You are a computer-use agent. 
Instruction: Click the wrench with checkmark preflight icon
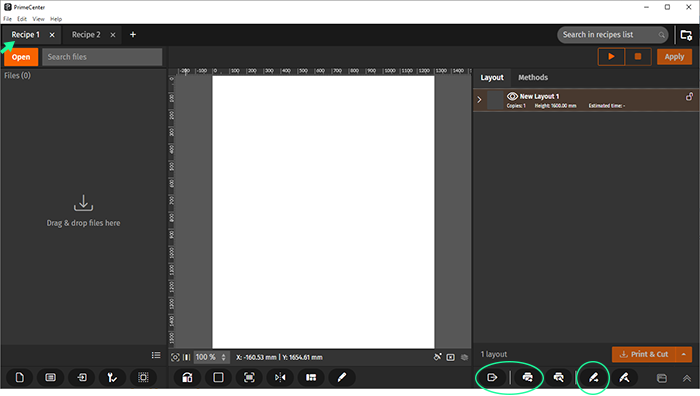tap(112, 378)
